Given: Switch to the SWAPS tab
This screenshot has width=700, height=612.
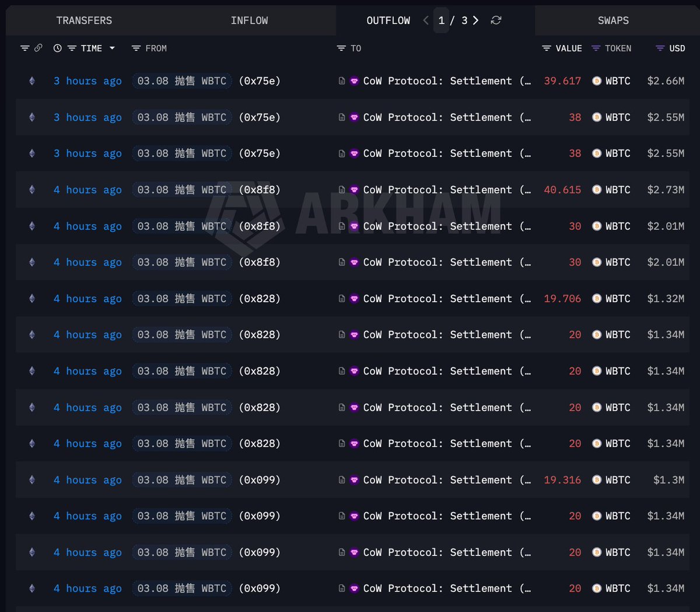Looking at the screenshot, I should [613, 20].
